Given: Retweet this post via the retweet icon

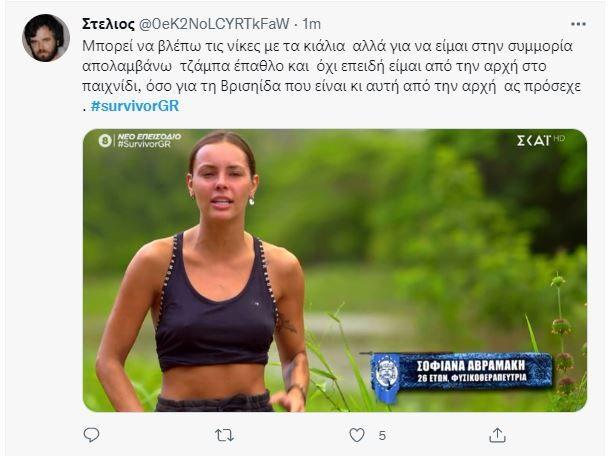Looking at the screenshot, I should click(x=225, y=435).
